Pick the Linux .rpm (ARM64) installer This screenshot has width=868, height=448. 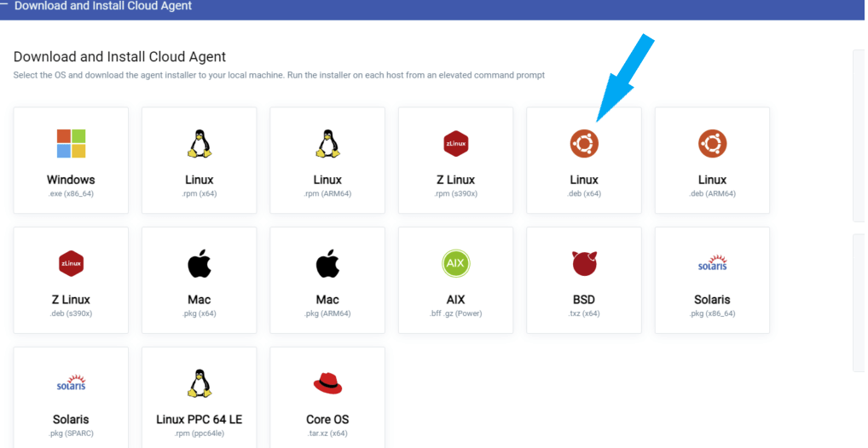(x=327, y=160)
